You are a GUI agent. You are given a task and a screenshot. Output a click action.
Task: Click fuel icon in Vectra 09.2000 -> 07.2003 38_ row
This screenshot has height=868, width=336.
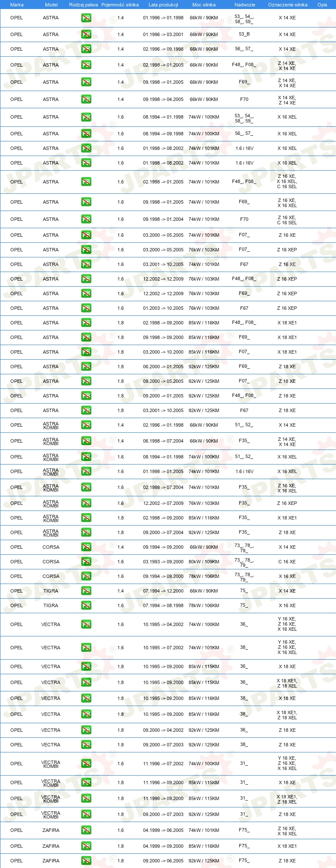pos(86,745)
